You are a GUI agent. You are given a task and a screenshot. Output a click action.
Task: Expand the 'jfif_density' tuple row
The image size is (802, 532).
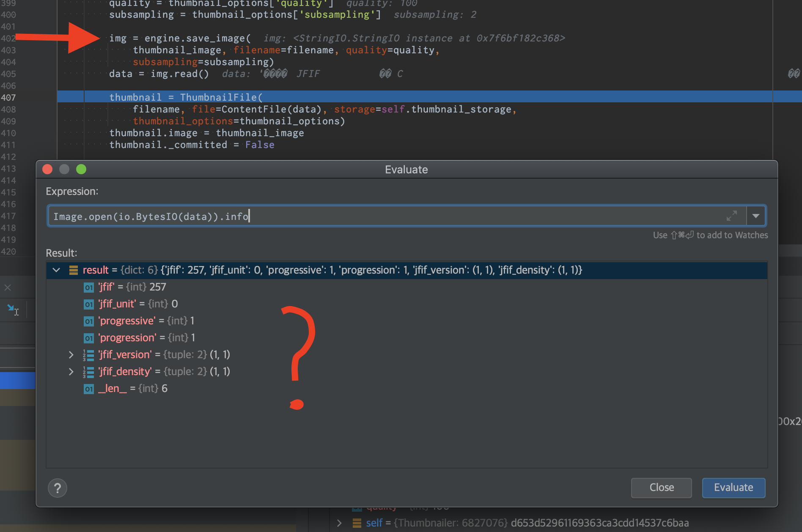click(71, 371)
